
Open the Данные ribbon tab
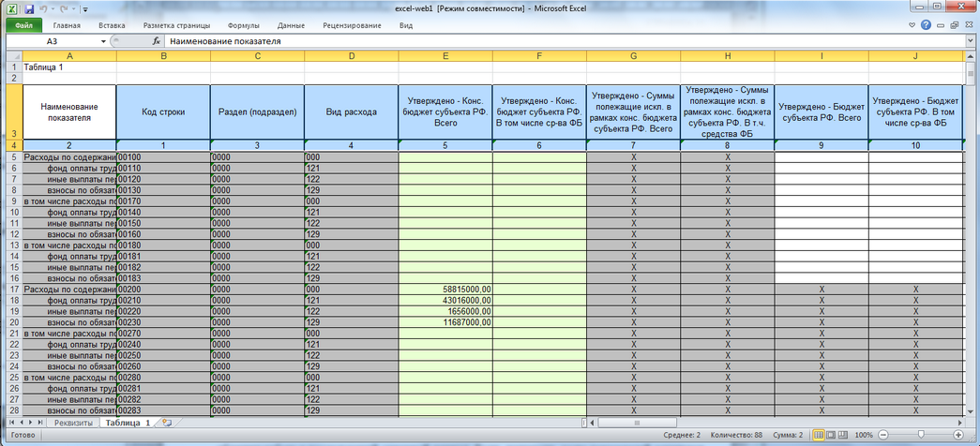pyautogui.click(x=292, y=25)
